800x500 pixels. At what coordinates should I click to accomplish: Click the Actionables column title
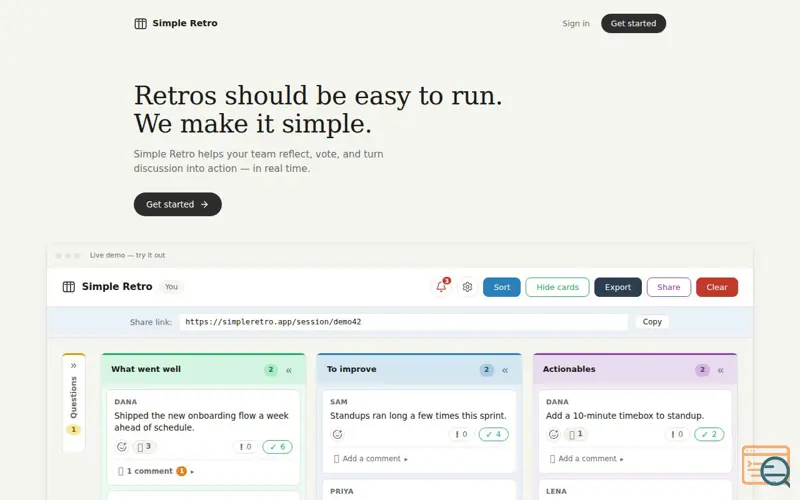(569, 369)
